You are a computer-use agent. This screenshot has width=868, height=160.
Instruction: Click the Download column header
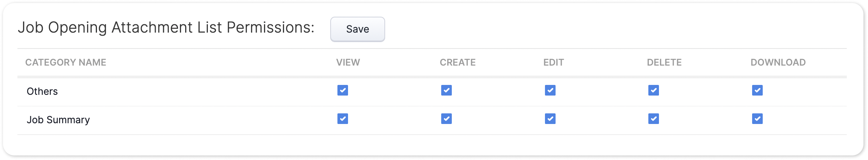(x=778, y=63)
